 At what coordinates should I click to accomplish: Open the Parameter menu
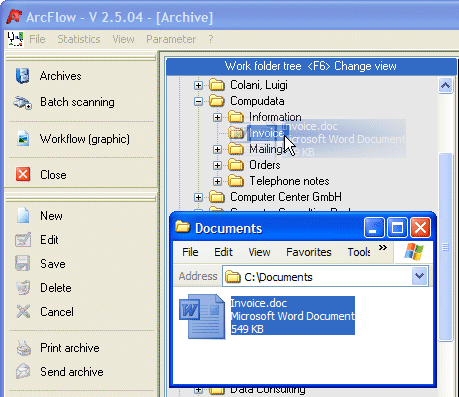(x=171, y=39)
